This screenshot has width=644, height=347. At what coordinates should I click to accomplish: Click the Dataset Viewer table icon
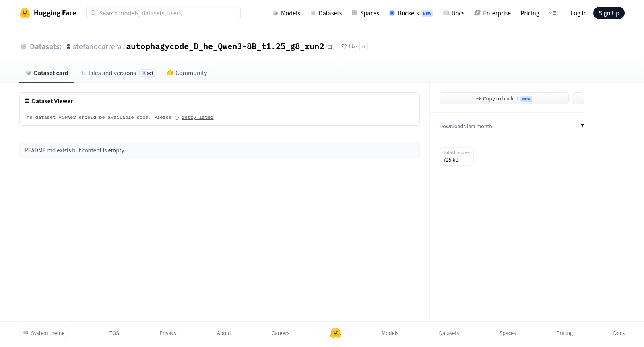coord(27,101)
